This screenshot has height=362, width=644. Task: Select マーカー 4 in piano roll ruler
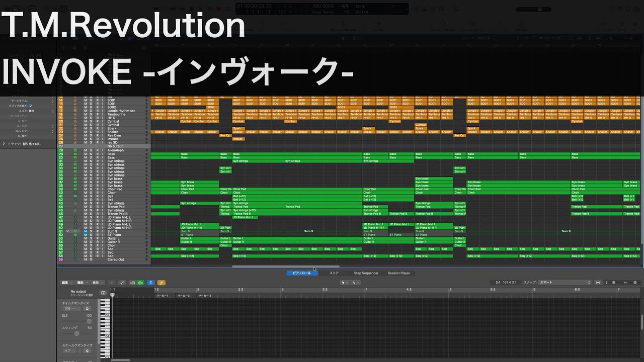(x=205, y=296)
